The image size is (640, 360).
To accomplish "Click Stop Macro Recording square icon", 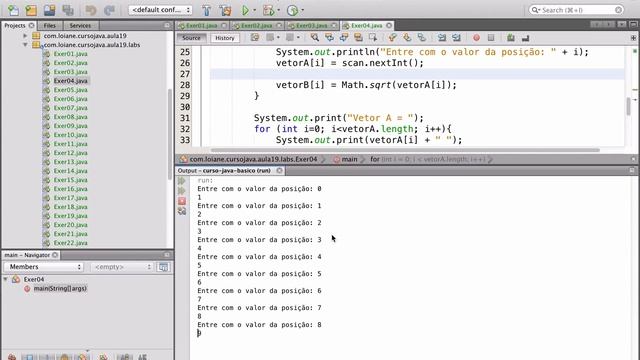I will (x=491, y=38).
